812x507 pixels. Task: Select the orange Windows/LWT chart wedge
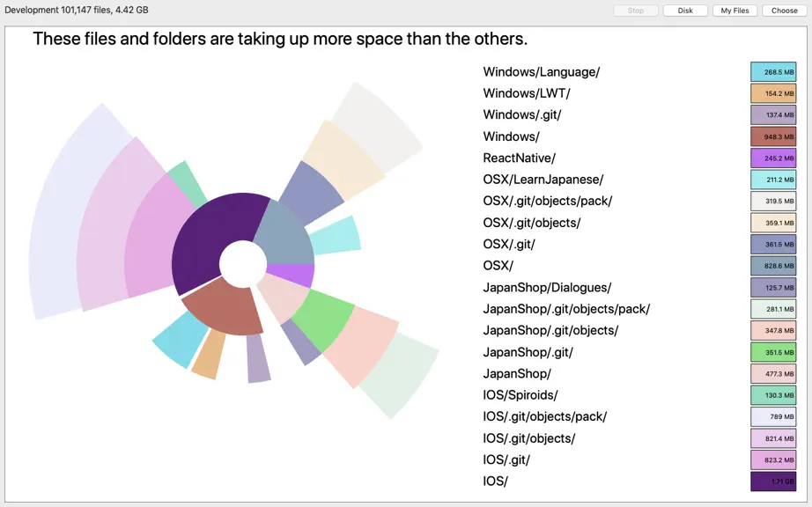[x=209, y=355]
